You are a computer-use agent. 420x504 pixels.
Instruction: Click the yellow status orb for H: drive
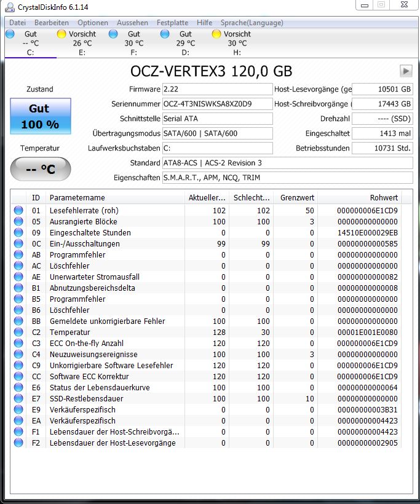tap(216, 34)
